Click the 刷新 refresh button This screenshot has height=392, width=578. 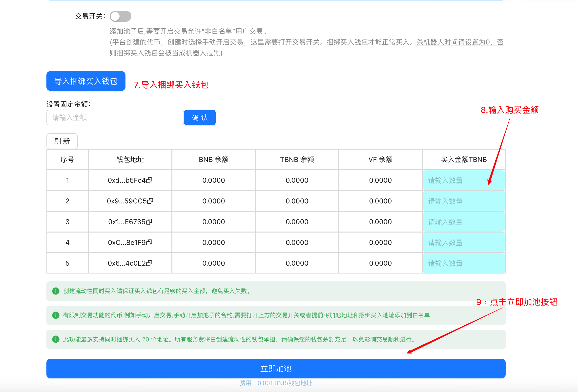click(62, 141)
